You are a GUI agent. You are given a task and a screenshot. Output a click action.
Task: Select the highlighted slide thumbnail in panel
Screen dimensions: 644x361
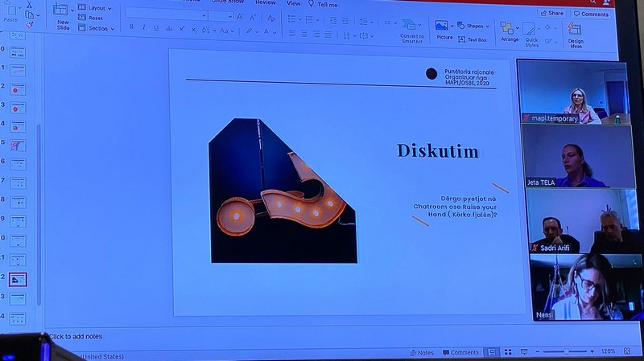coord(17,280)
